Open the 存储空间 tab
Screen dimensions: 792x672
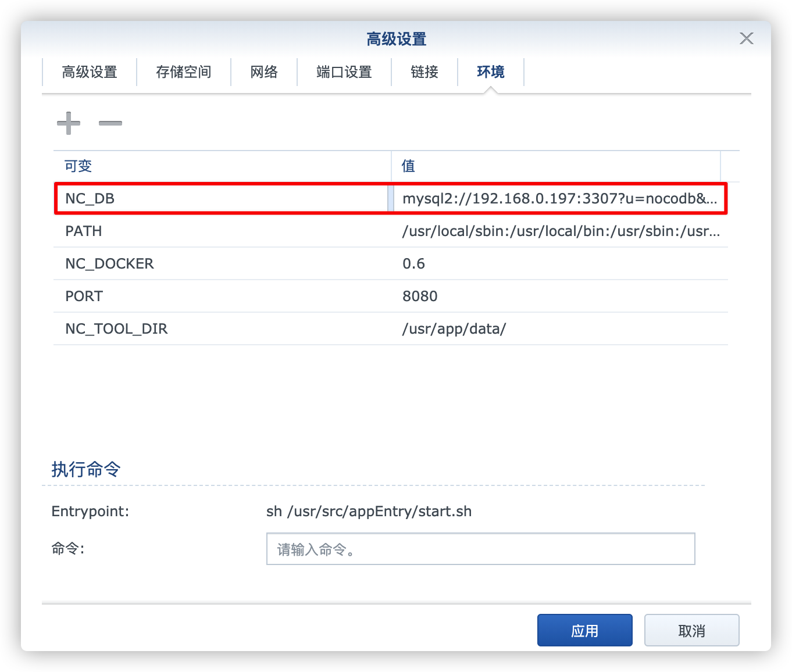[x=184, y=72]
